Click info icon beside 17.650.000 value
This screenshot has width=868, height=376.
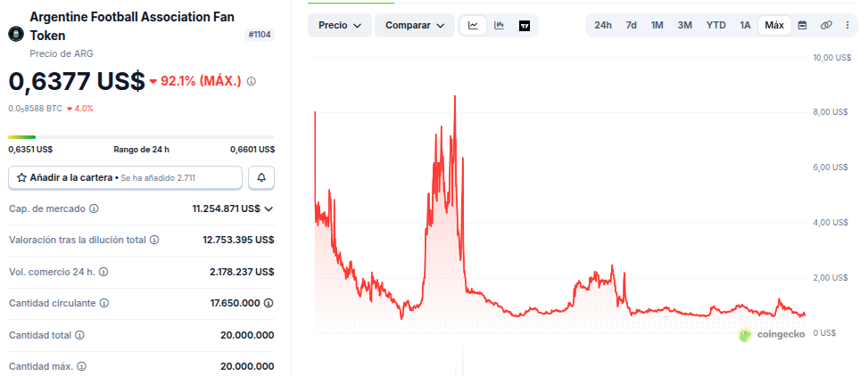point(269,303)
